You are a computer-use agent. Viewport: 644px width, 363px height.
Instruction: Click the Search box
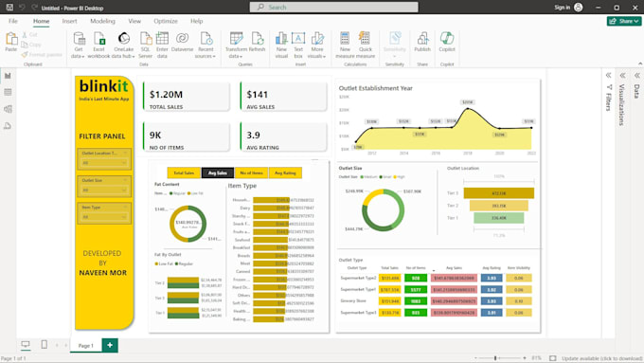click(334, 7)
